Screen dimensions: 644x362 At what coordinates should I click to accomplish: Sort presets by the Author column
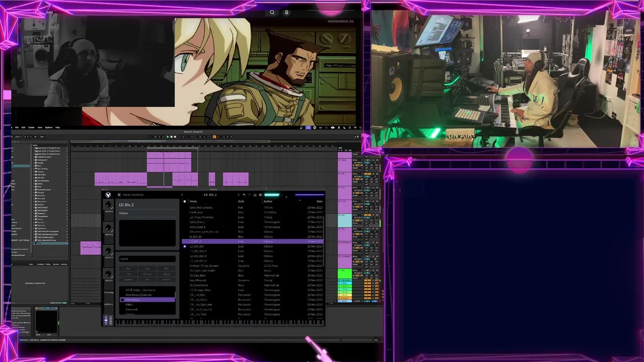click(268, 201)
